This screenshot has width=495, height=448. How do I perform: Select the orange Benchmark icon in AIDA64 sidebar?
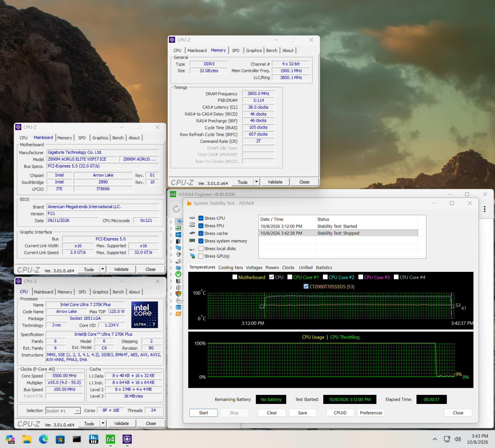178,314
